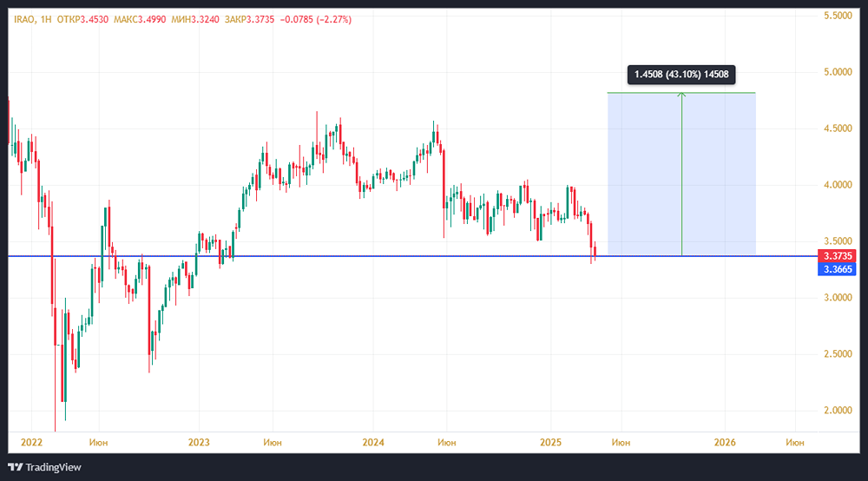Click the measurement tooltip showing 43.10%
868x481 pixels.
[681, 75]
